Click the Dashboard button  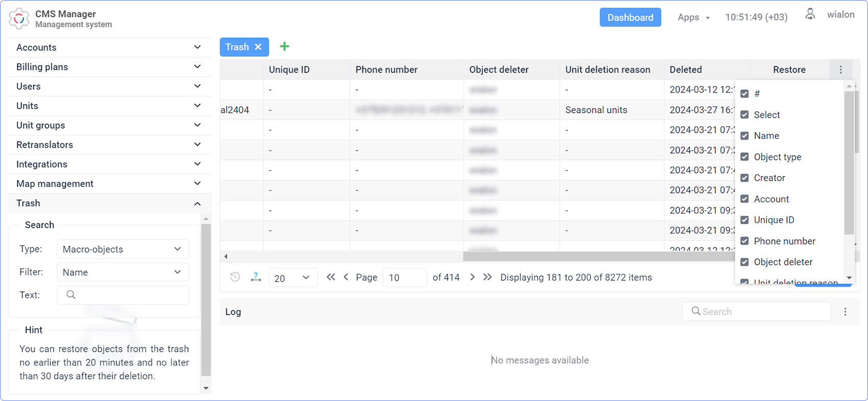coord(630,17)
